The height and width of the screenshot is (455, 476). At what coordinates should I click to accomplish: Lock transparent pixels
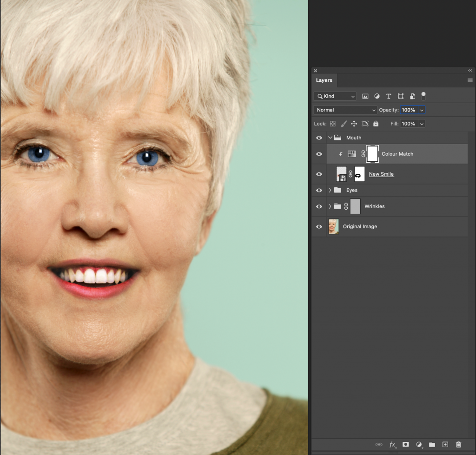pos(333,124)
